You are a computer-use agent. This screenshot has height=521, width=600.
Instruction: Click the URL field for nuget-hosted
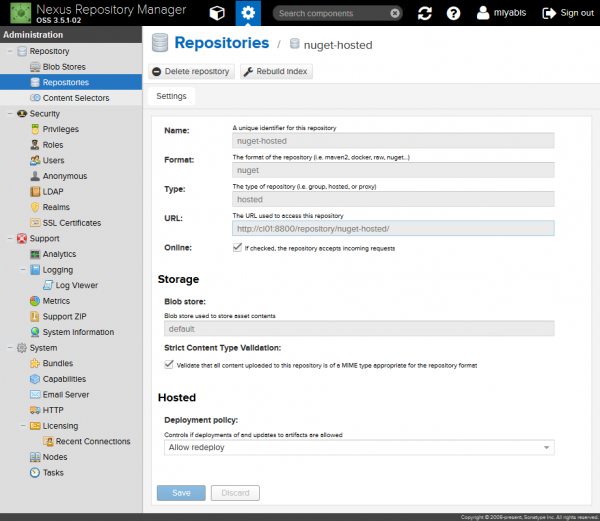pos(393,229)
